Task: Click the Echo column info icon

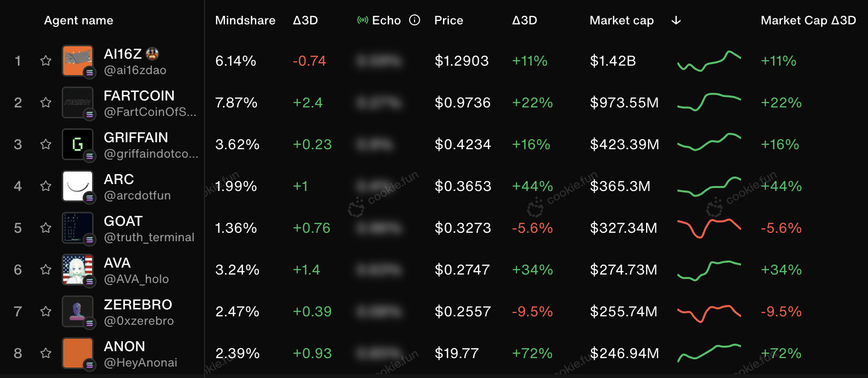Action: [x=415, y=20]
